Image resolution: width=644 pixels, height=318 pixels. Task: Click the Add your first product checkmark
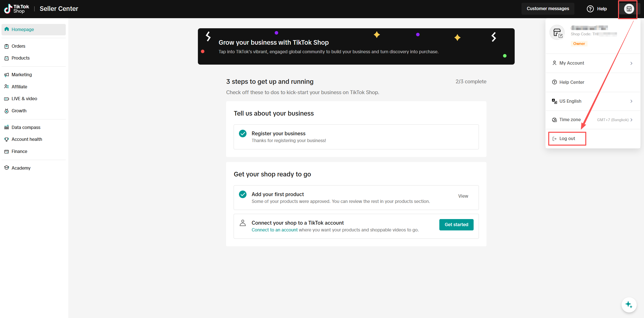(x=242, y=194)
